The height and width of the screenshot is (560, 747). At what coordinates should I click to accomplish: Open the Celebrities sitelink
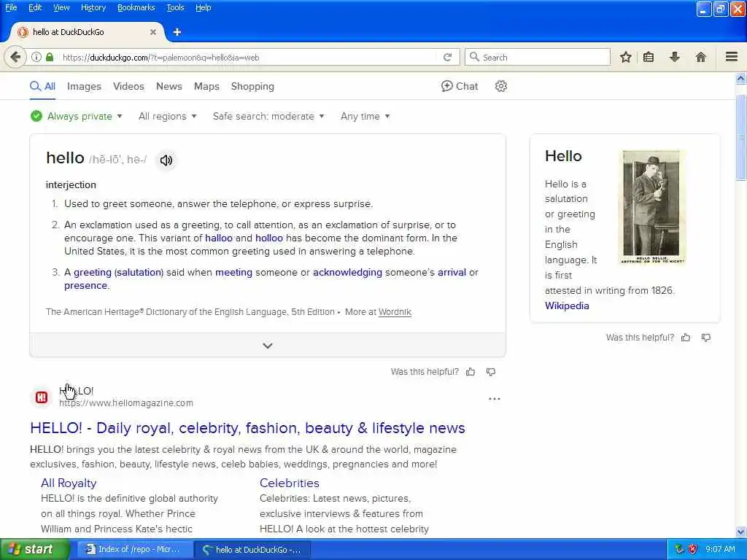coord(289,483)
